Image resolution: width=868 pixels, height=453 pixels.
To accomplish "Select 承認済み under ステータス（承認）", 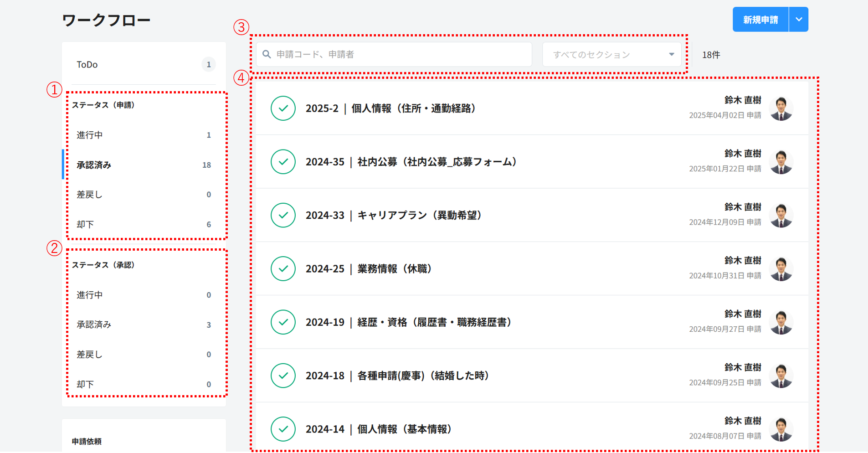I will point(144,325).
